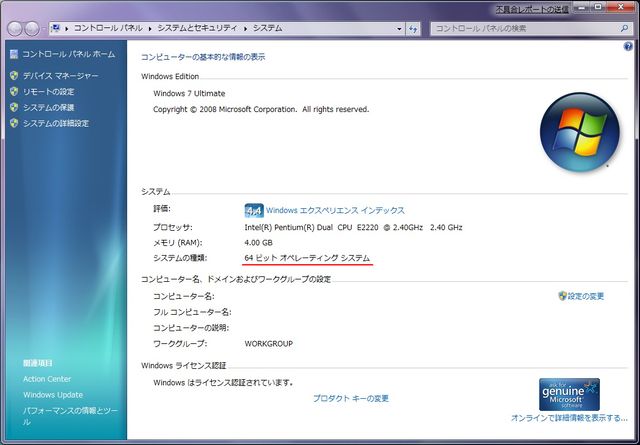Click shield icon beside システムの詳細設定
This screenshot has height=445, width=640.
14,123
